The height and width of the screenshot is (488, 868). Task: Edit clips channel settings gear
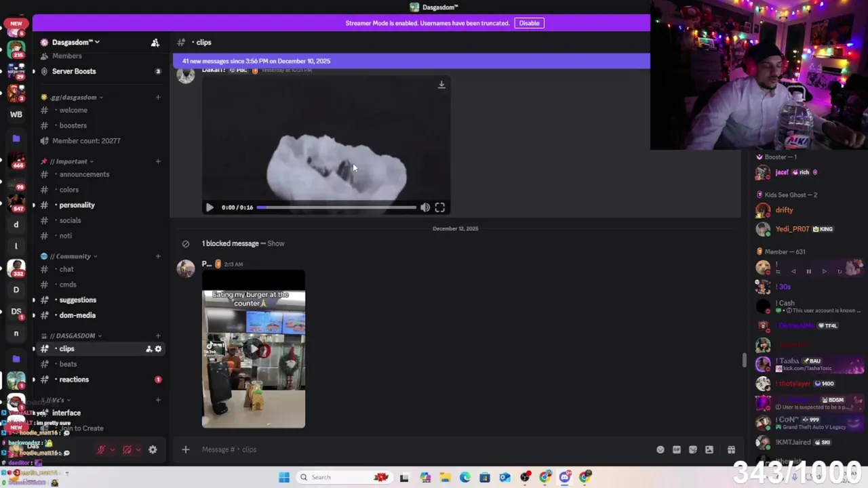point(158,349)
